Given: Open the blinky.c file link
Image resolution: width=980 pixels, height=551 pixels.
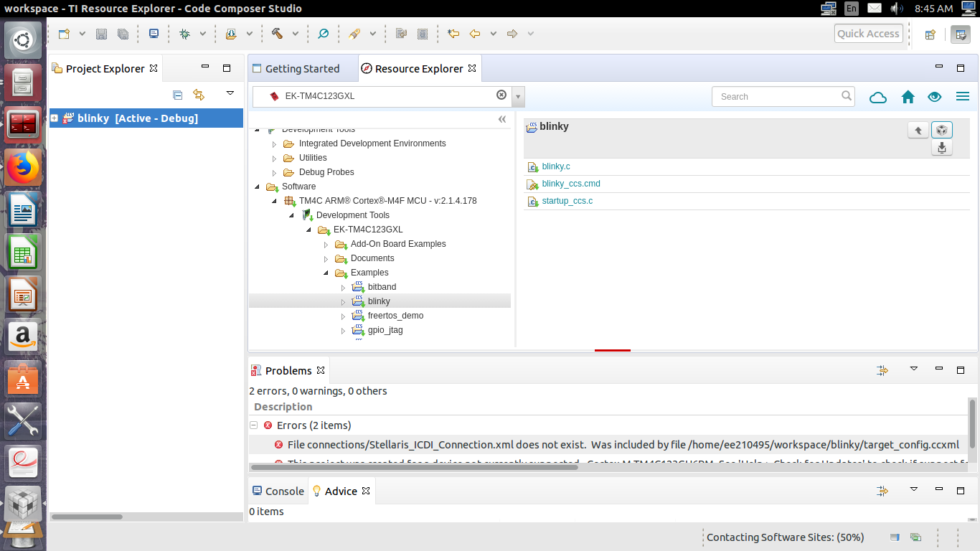Looking at the screenshot, I should click(556, 166).
